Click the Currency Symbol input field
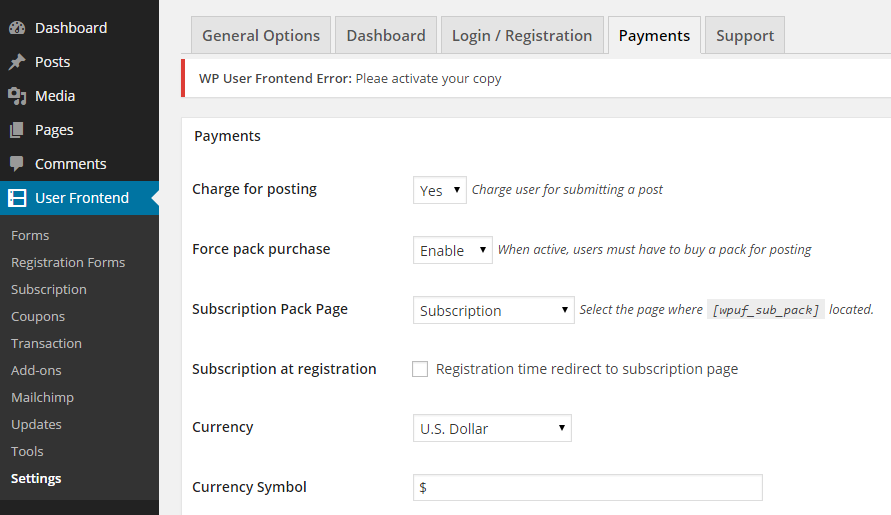 [588, 488]
